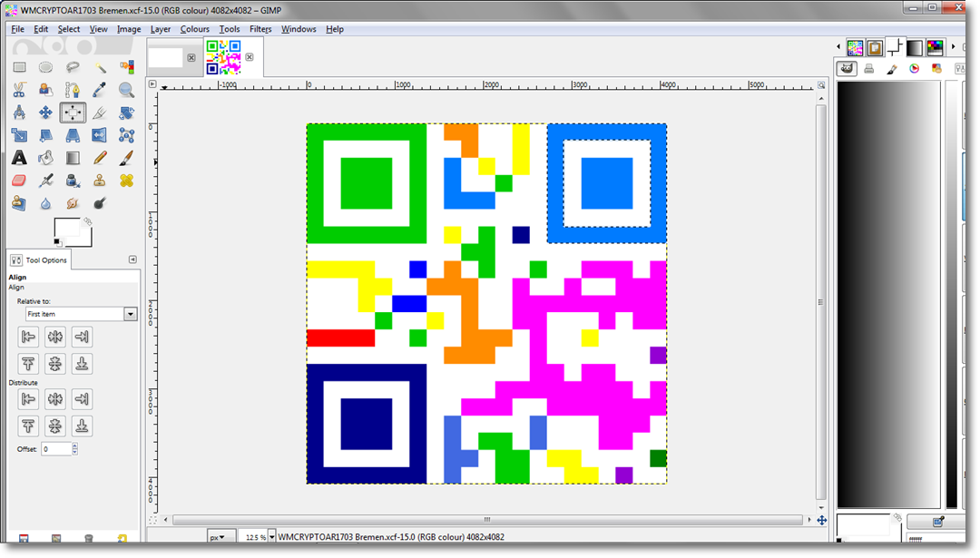Choose the Measure compass tool
This screenshot has height=558, width=980.
pyautogui.click(x=19, y=113)
